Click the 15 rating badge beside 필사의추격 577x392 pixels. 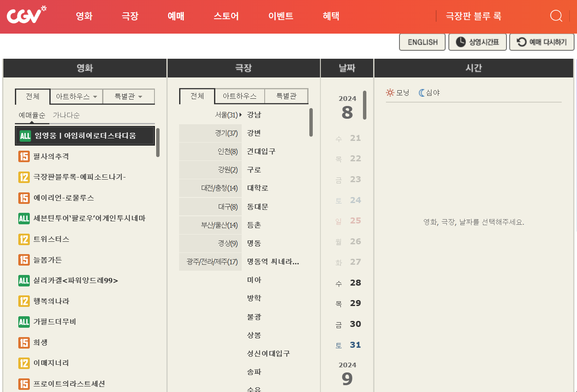tap(24, 157)
